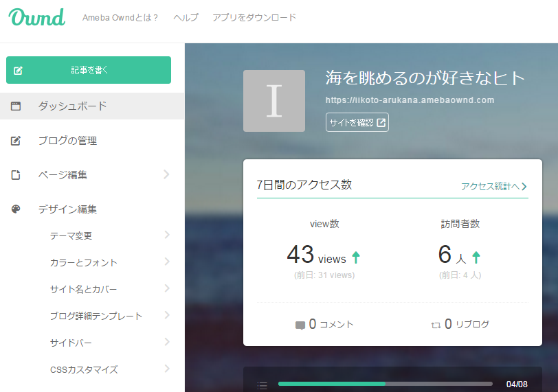The image size is (558, 392).
Task: Click the view数 label
Action: 324,224
